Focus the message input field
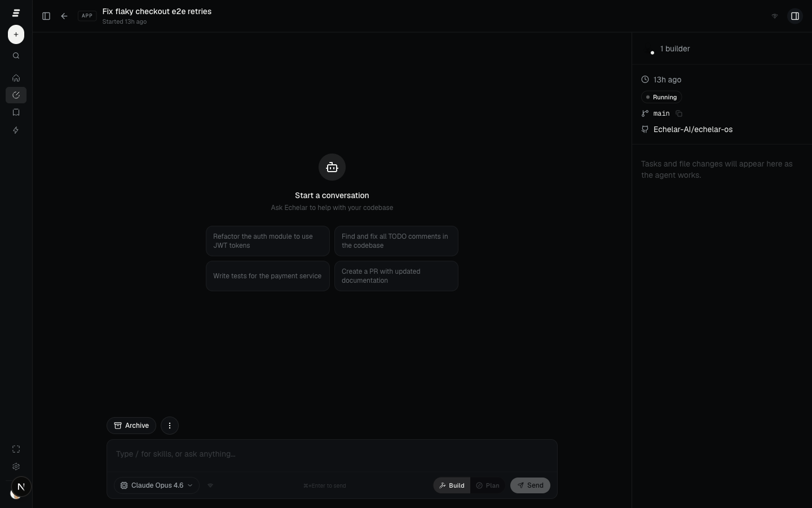The image size is (812, 508). click(x=332, y=454)
